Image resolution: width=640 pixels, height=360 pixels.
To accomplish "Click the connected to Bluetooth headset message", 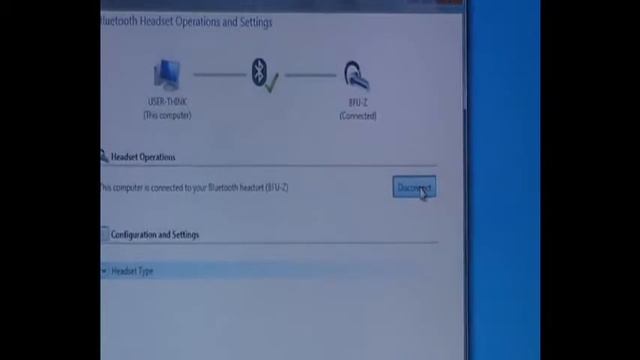I will click(x=194, y=187).
